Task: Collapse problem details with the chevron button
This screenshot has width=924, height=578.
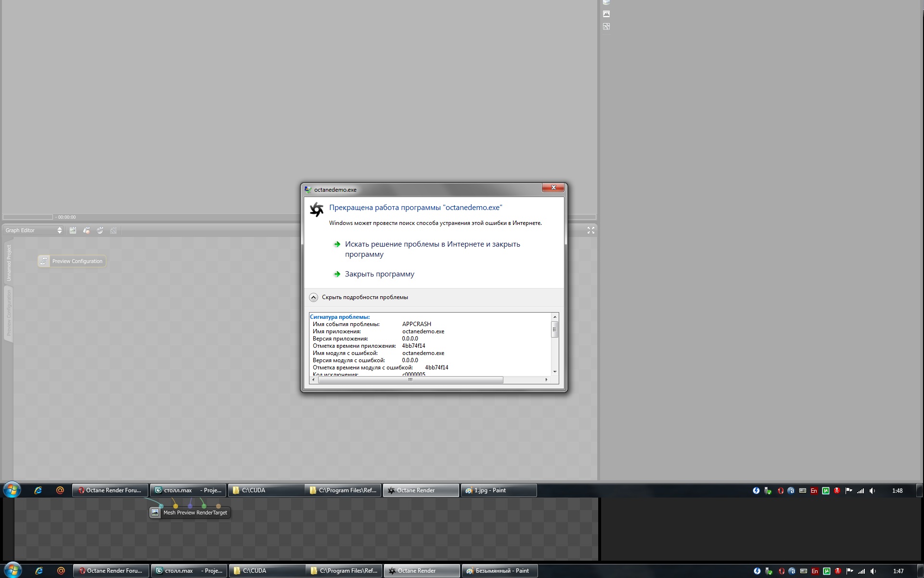Action: [x=313, y=297]
